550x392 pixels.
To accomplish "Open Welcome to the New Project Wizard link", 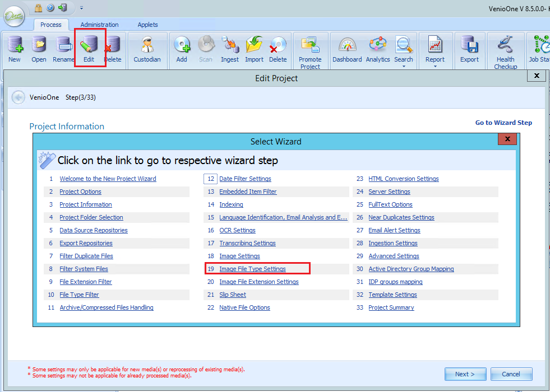I will click(x=108, y=179).
